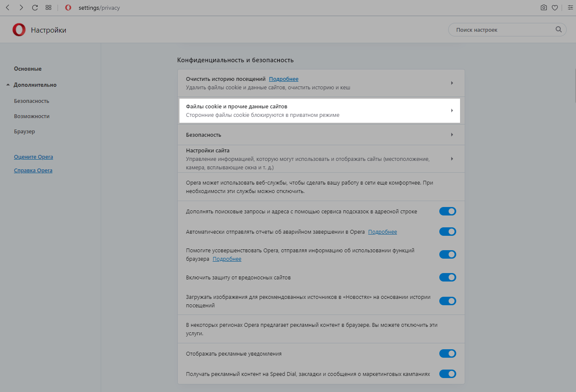Open the Speed Dial grid icon
This screenshot has width=576, height=392.
pyautogui.click(x=48, y=8)
